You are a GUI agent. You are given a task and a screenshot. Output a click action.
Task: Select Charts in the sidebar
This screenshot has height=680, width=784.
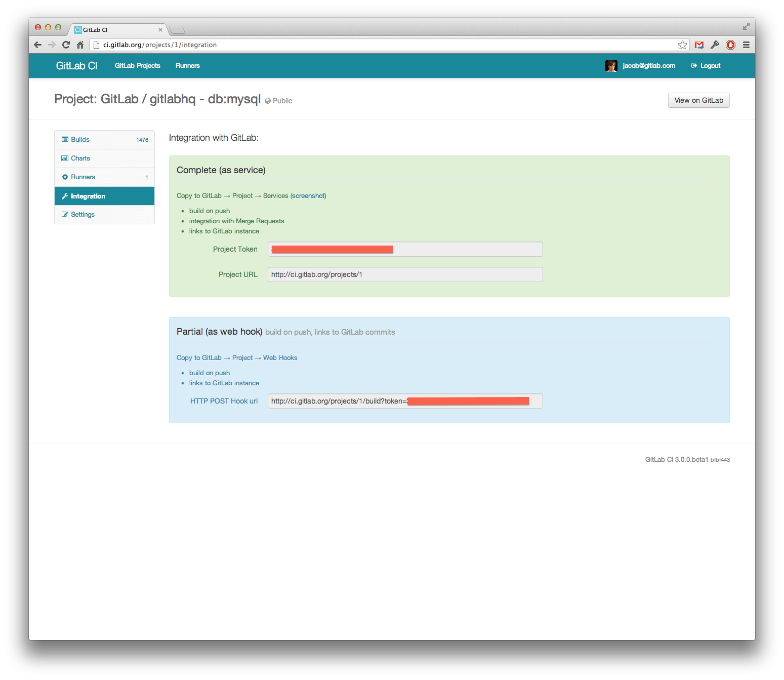(80, 158)
